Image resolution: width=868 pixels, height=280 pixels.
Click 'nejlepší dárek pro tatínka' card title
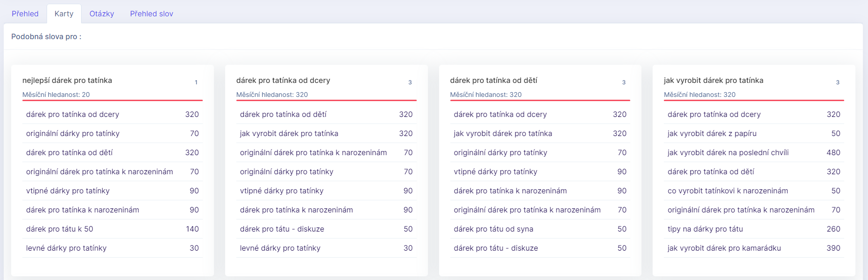(67, 80)
